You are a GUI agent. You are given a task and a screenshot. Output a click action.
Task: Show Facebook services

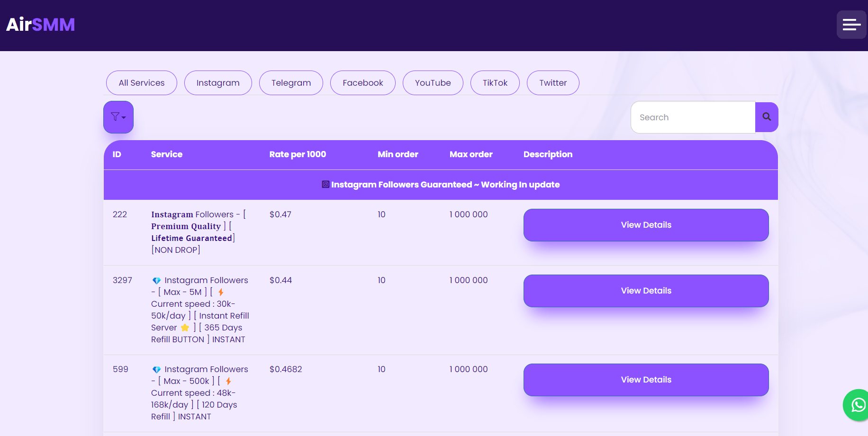(x=362, y=83)
